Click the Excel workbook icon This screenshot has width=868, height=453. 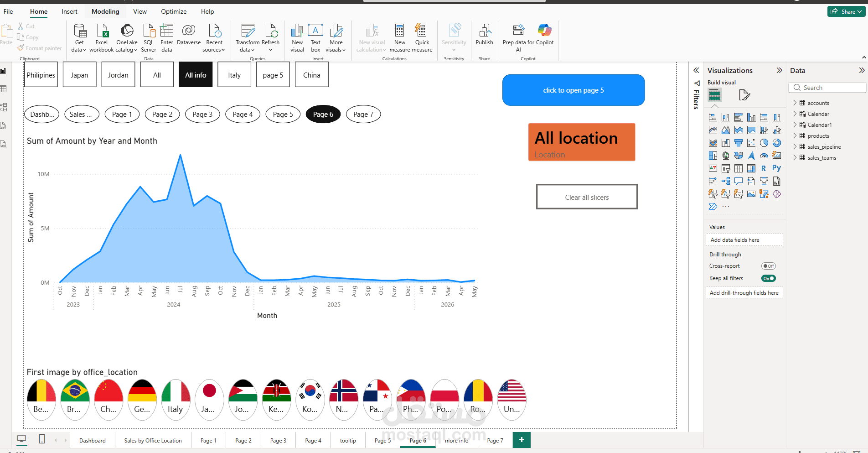click(102, 38)
